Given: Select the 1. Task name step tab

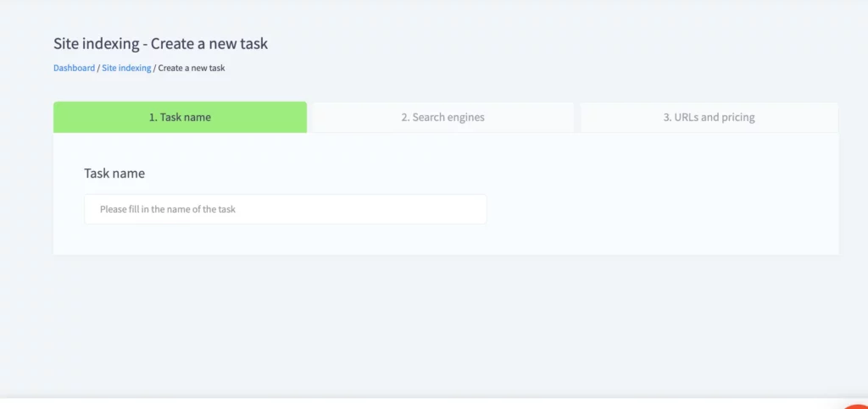Looking at the screenshot, I should [180, 117].
